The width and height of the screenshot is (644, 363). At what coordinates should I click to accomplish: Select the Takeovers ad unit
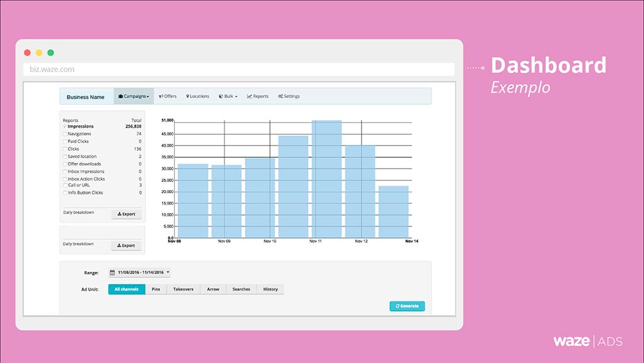(183, 289)
